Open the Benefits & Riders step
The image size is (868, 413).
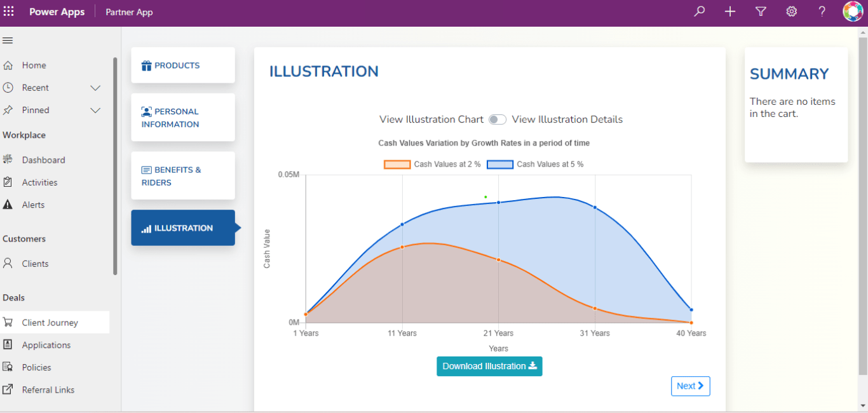[x=183, y=176]
